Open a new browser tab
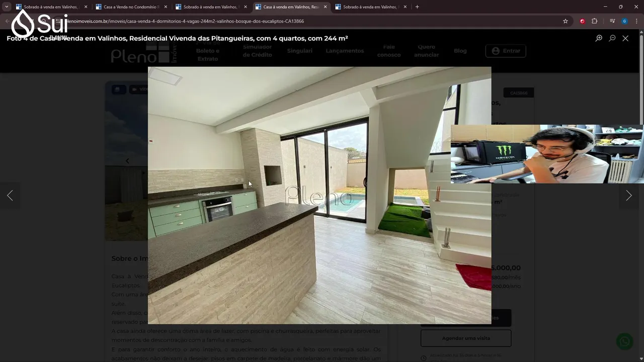644x362 pixels. tap(417, 7)
